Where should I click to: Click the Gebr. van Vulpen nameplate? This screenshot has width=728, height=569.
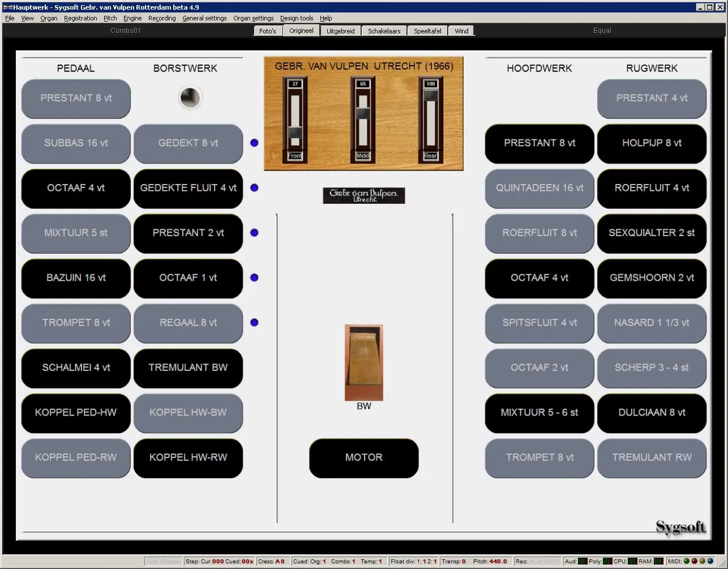[363, 195]
